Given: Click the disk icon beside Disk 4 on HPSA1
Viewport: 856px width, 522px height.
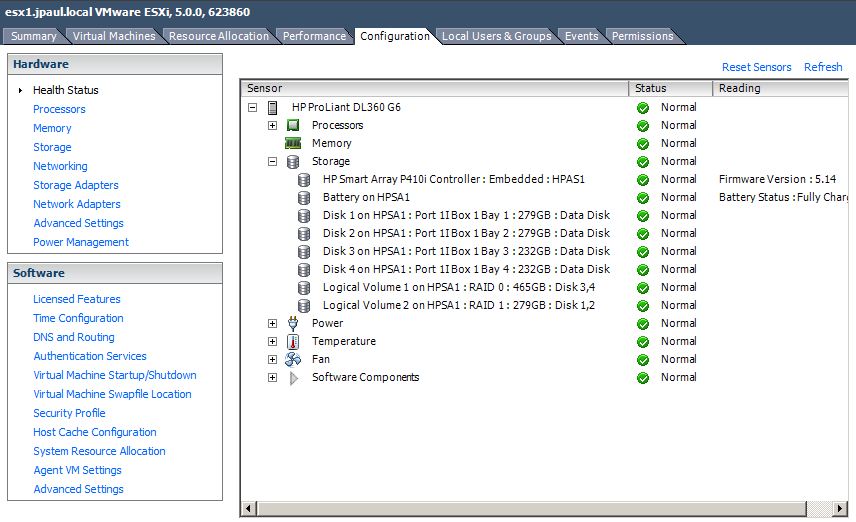Looking at the screenshot, I should tap(304, 270).
